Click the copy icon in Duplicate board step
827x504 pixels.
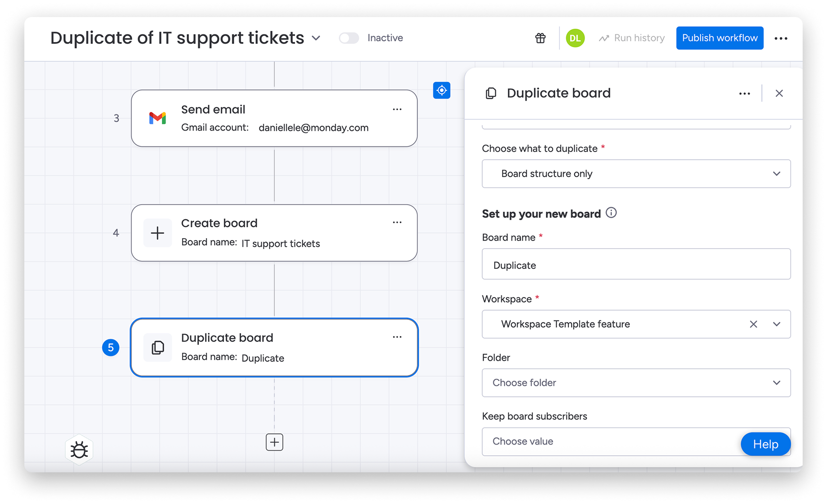(157, 348)
